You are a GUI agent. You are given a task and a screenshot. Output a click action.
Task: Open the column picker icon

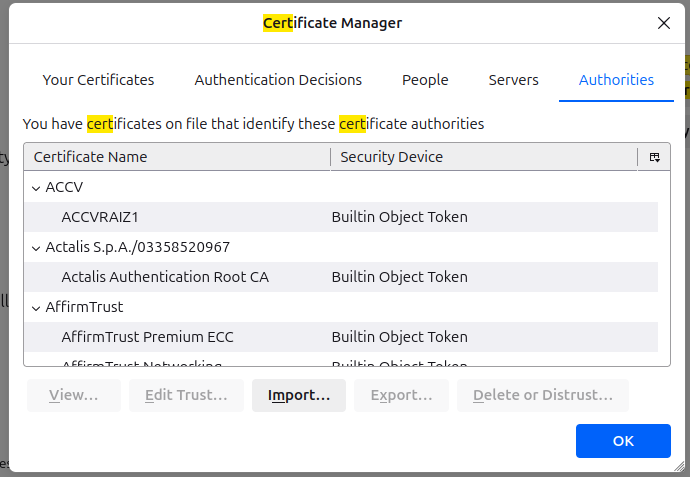(x=654, y=157)
